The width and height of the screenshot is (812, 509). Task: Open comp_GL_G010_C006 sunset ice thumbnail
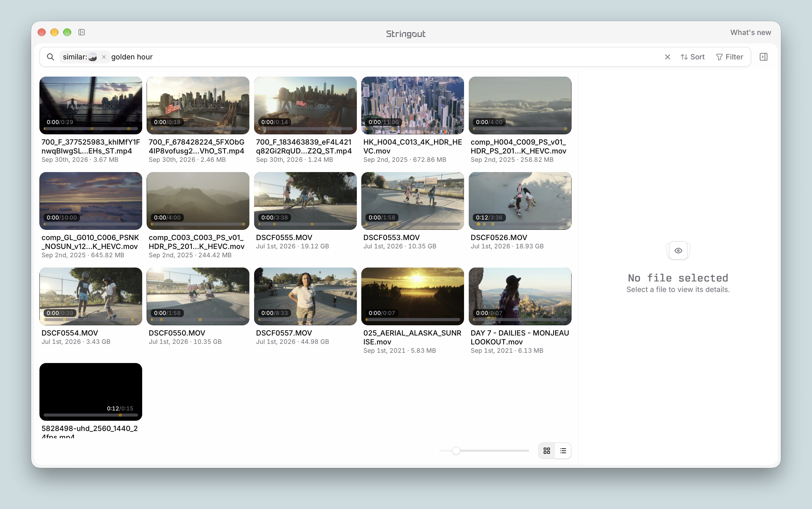(91, 201)
